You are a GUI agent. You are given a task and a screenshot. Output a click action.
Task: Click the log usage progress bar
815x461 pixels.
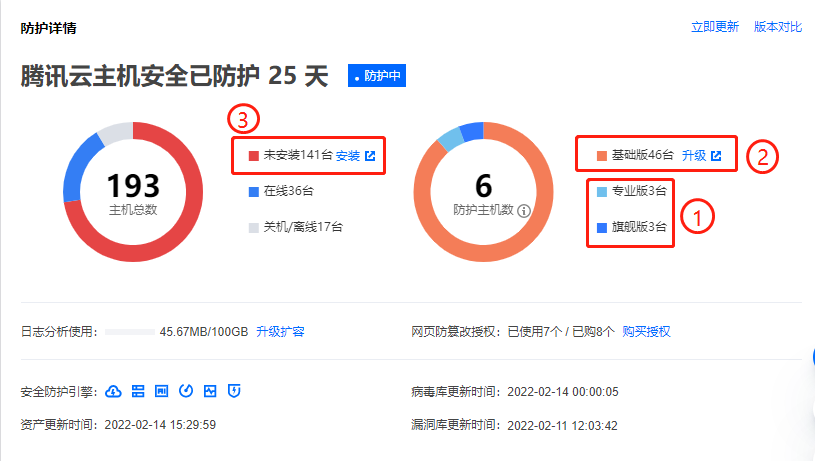[129, 332]
